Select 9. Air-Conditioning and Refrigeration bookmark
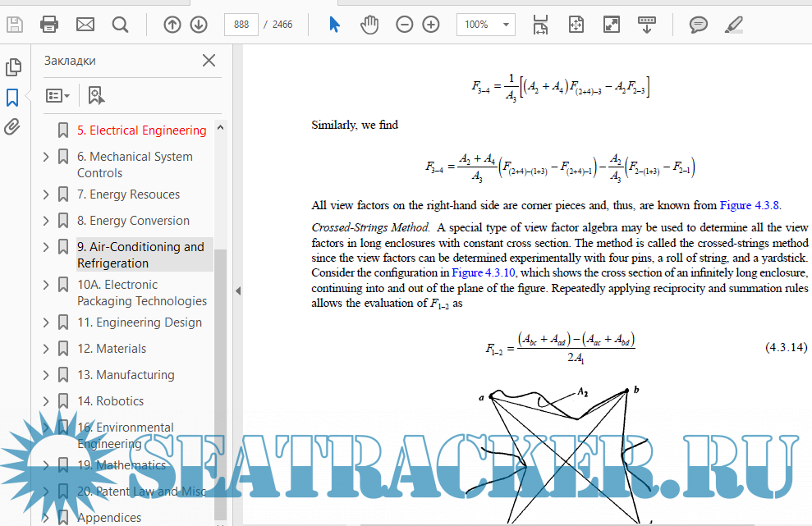This screenshot has height=526, width=812. 140,255
